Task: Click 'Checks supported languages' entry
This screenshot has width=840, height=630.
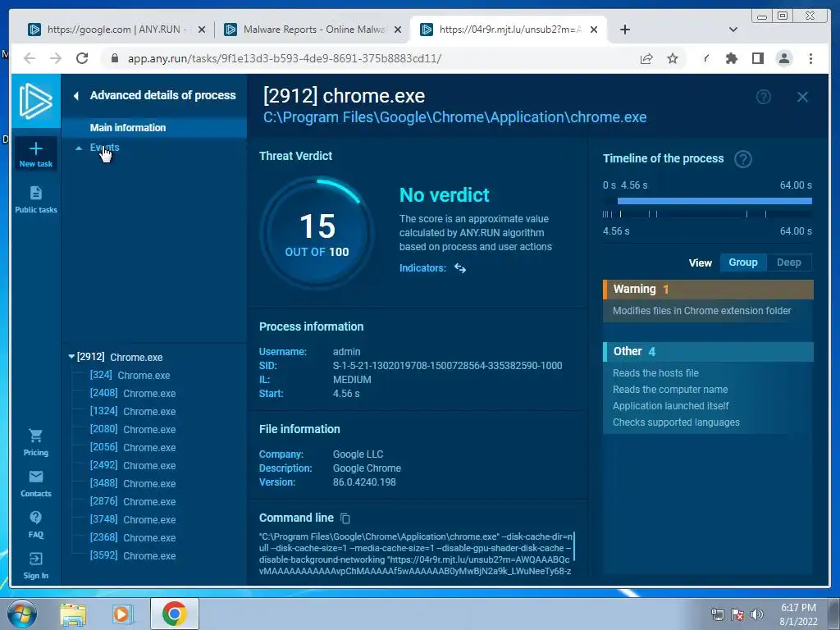Action: (676, 422)
